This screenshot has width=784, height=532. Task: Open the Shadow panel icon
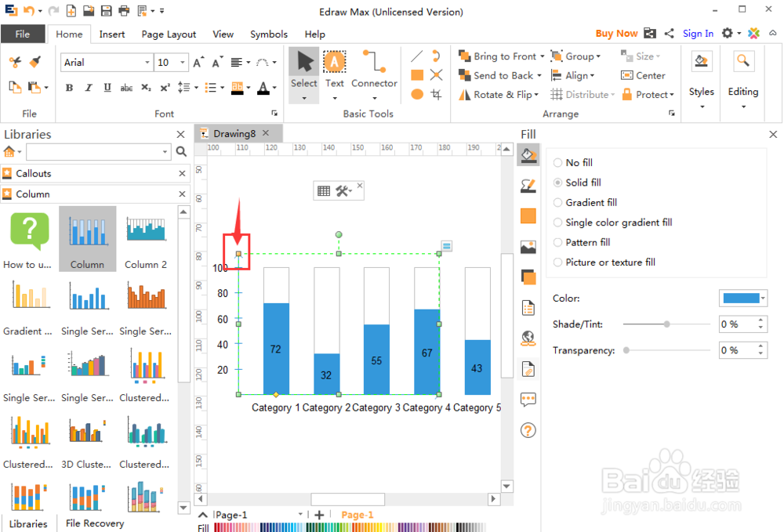click(x=528, y=277)
